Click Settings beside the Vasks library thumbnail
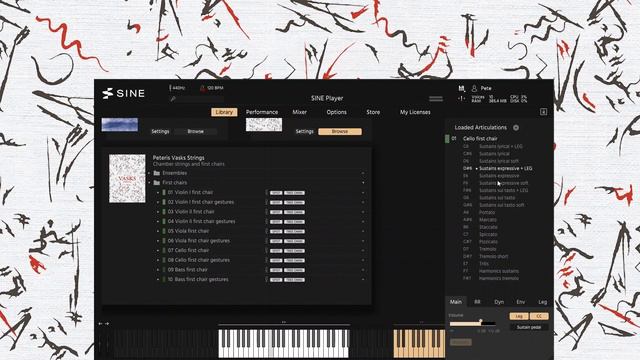 (x=304, y=131)
